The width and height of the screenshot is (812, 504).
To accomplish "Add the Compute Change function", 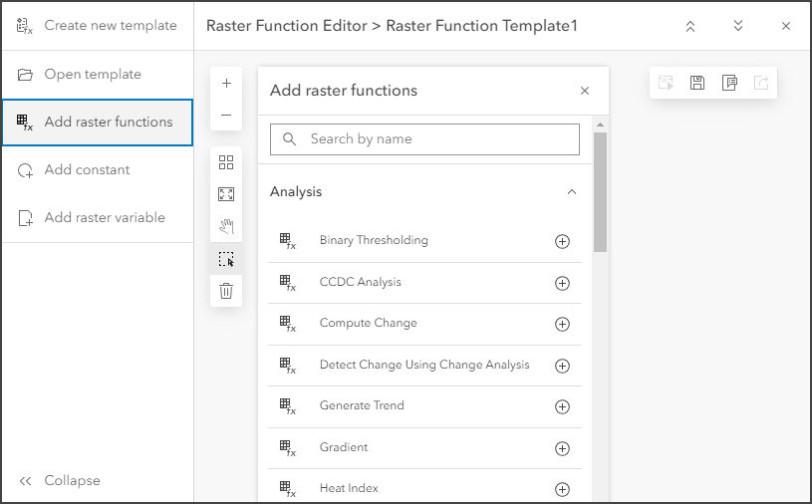I will pyautogui.click(x=562, y=324).
